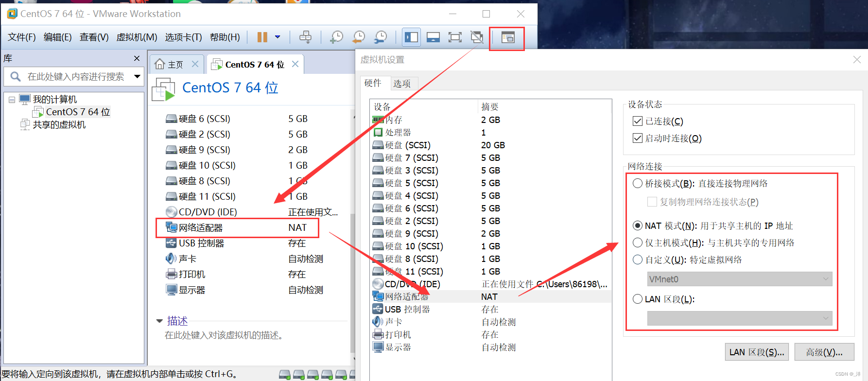
Task: Close the 主页 tab
Action: (x=195, y=64)
